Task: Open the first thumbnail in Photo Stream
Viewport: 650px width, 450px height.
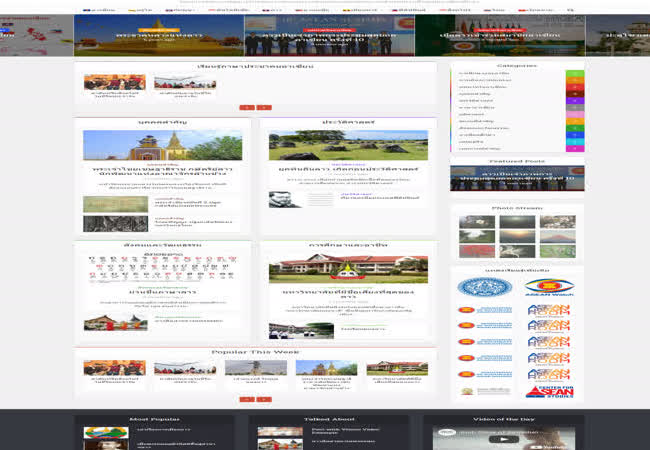Action: pyautogui.click(x=476, y=223)
